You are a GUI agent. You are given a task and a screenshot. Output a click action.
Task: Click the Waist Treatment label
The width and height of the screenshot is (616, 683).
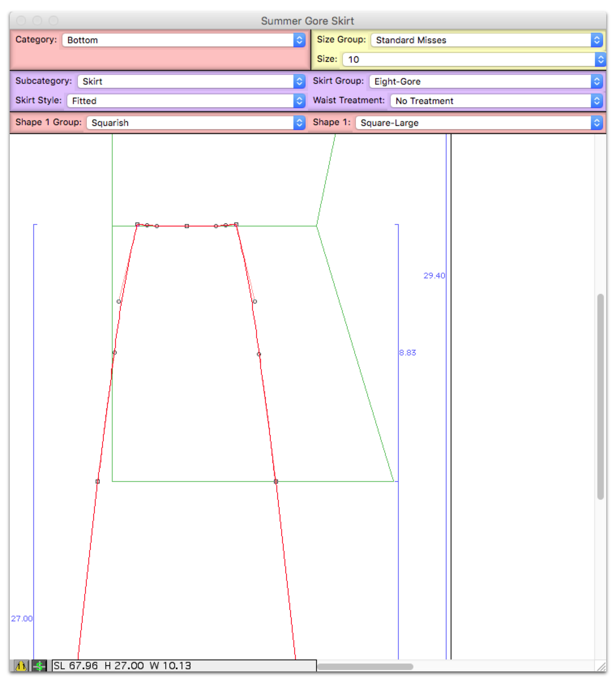pos(349,100)
